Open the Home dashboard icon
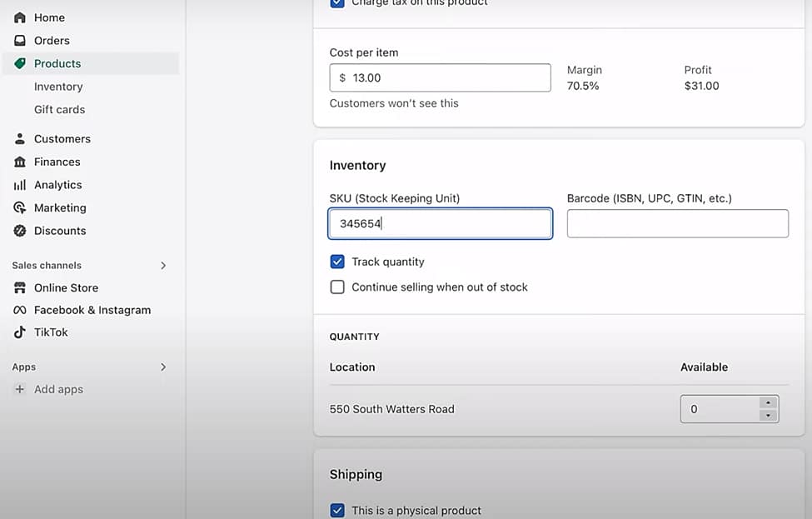 [x=19, y=17]
